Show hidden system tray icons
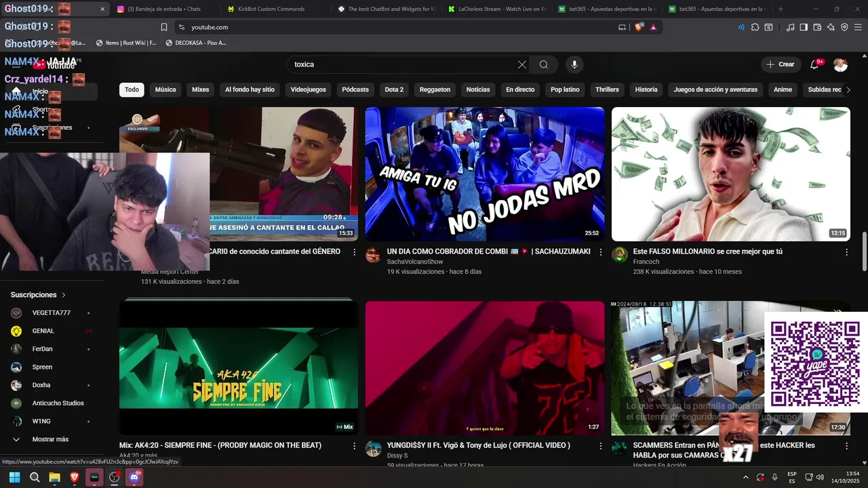This screenshot has width=868, height=488. [x=746, y=477]
